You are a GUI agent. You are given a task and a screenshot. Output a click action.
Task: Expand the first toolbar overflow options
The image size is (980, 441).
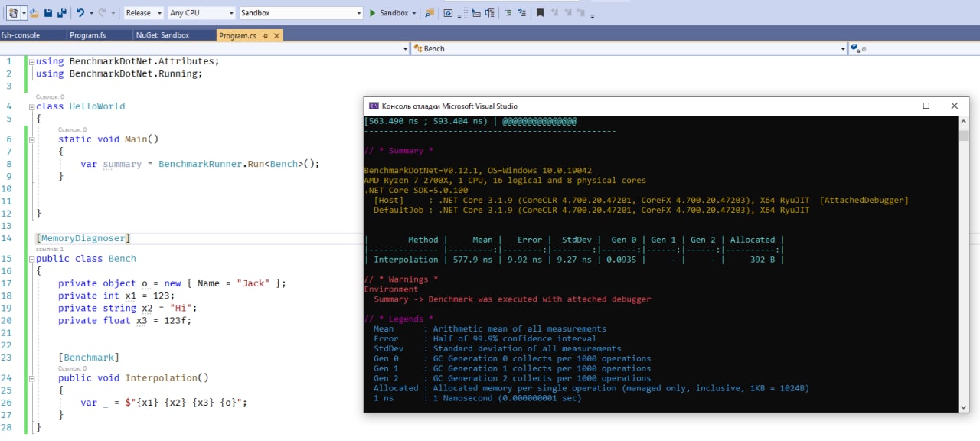pos(459,16)
